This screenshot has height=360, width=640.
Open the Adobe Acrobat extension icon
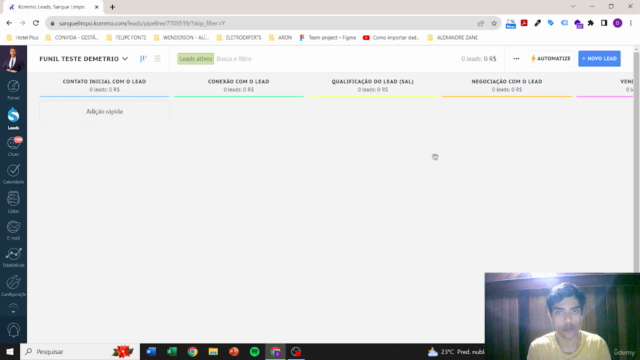click(x=524, y=23)
